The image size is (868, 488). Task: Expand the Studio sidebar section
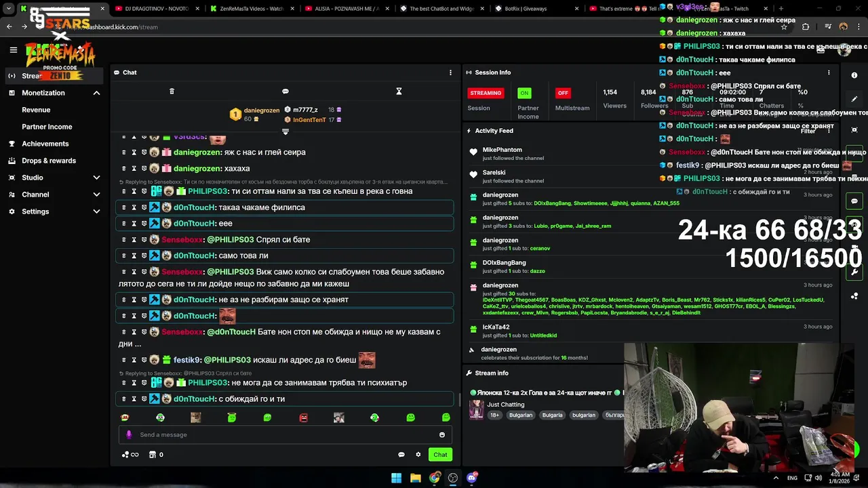click(x=96, y=178)
